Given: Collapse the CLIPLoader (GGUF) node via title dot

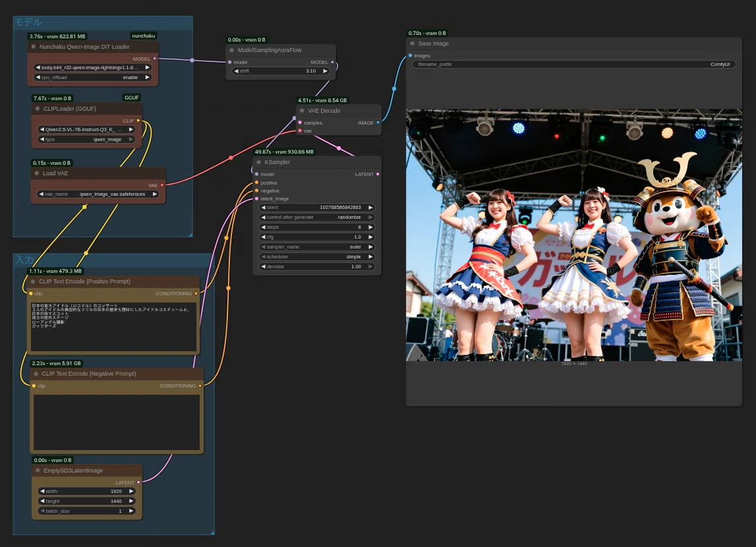Looking at the screenshot, I should coord(38,109).
